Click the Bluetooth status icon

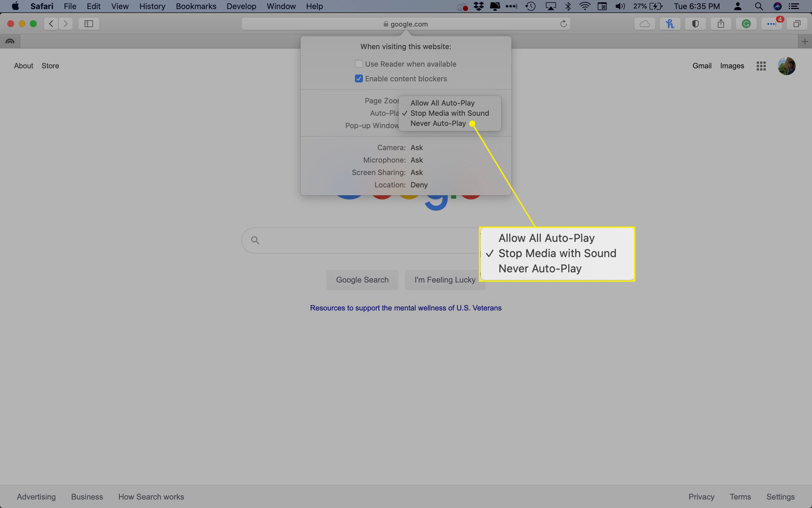point(568,6)
